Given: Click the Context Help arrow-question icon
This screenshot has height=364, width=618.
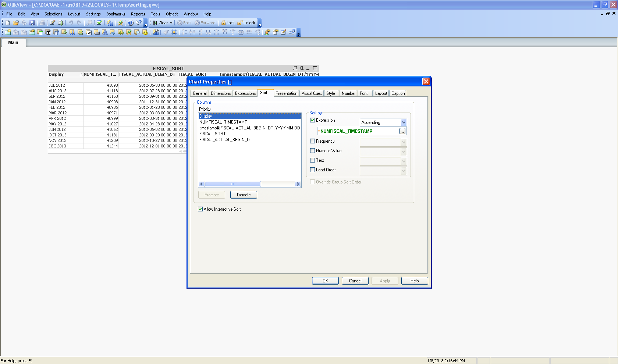Looking at the screenshot, I should [x=139, y=23].
